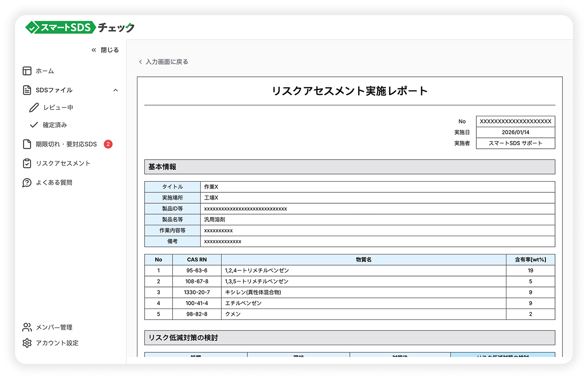Collapse the SDSファイル section chevron
This screenshot has height=379, width=588.
tap(116, 90)
